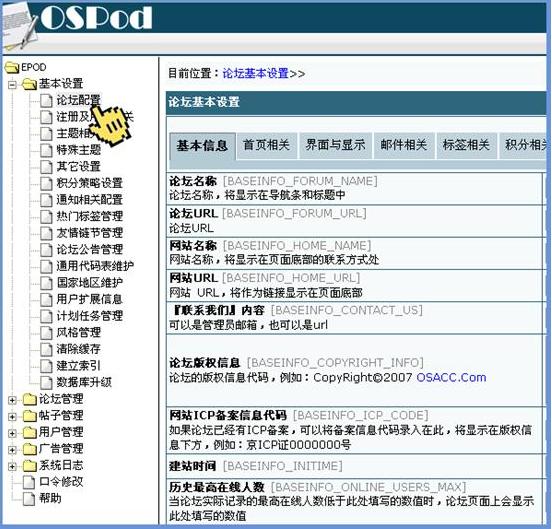Open 热门标签管理 tree item

[90, 216]
